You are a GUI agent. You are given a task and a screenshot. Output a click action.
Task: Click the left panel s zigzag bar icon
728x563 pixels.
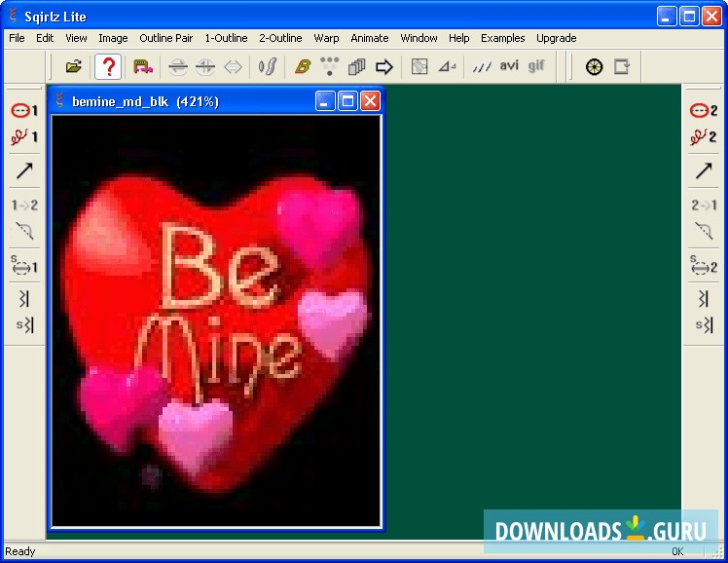(x=24, y=325)
